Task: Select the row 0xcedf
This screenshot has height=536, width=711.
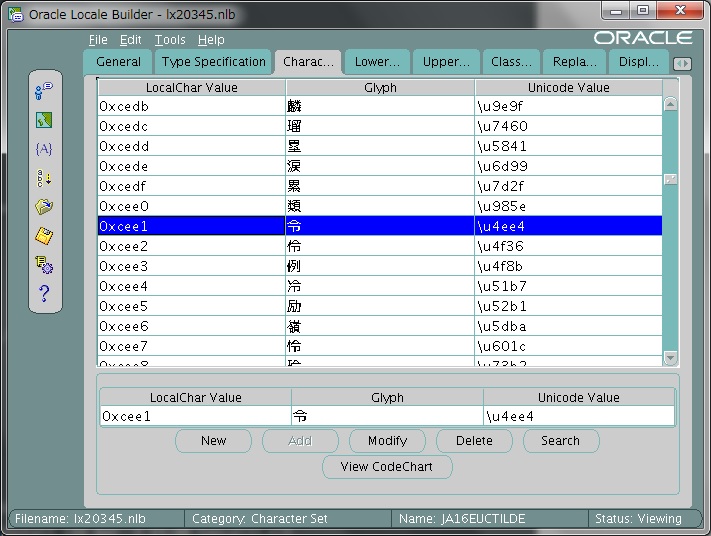Action: [380, 186]
